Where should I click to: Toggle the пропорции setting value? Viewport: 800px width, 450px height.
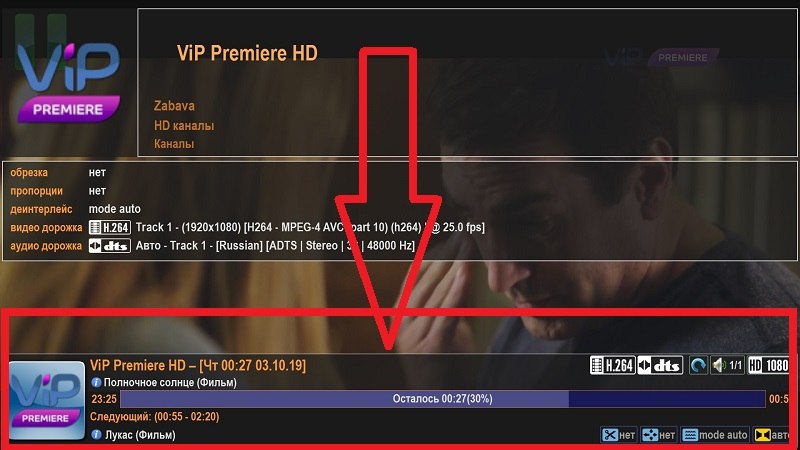tap(97, 191)
